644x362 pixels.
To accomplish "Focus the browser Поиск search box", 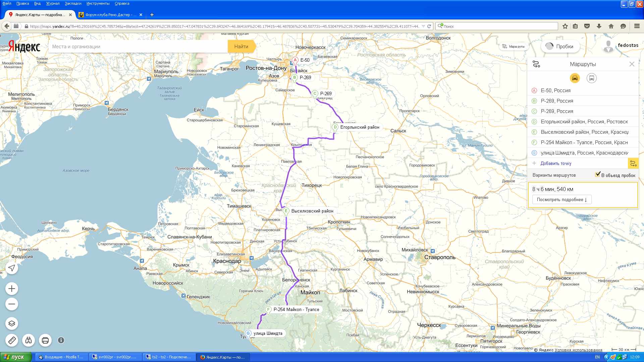I will tap(497, 26).
